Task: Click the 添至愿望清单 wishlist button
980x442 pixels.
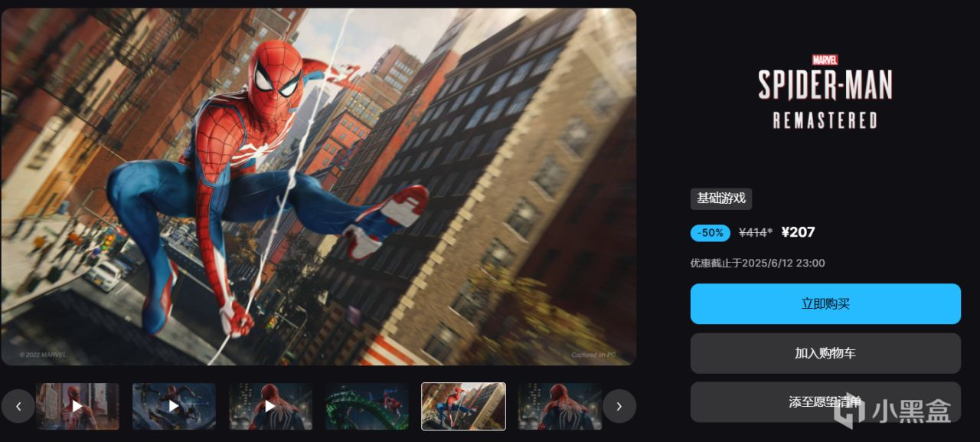Action: pos(825,402)
